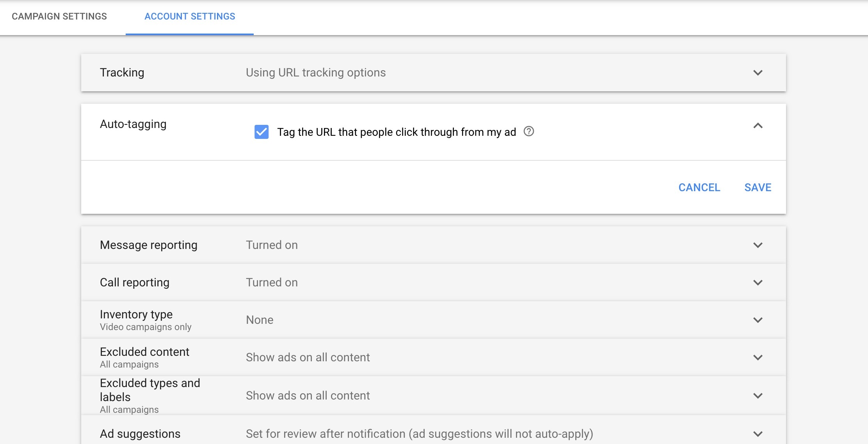
Task: Switch to the Campaign Settings tab
Action: [59, 16]
